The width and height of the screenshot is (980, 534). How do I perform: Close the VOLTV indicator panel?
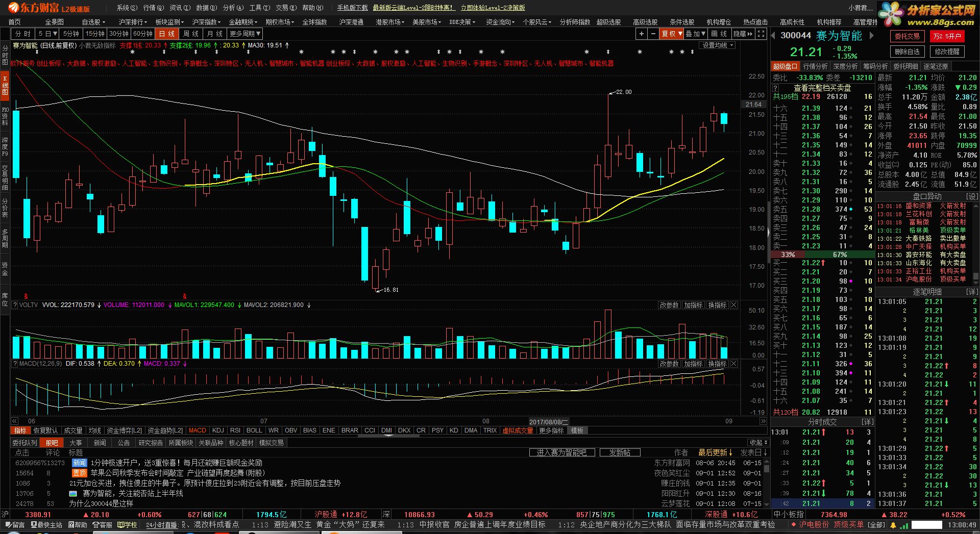tap(734, 305)
